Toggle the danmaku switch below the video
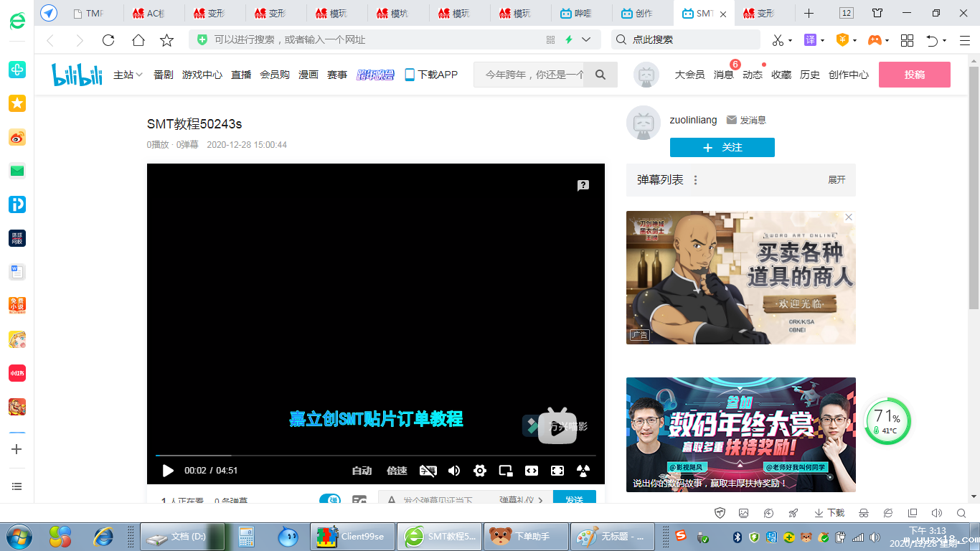This screenshot has height=551, width=980. (x=330, y=500)
